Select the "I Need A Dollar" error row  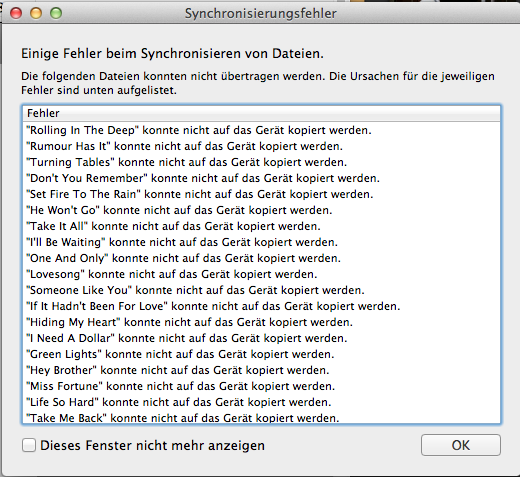tap(261, 338)
